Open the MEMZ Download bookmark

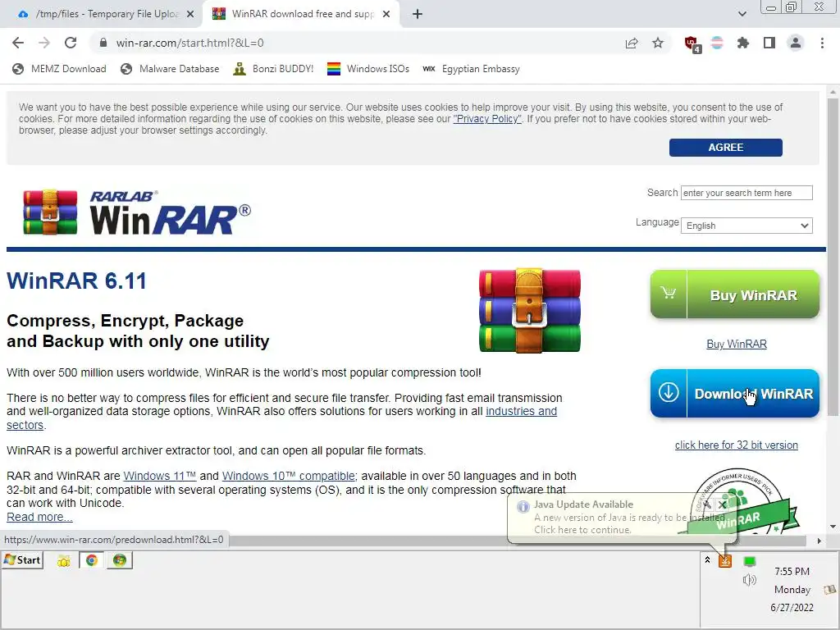pos(59,69)
